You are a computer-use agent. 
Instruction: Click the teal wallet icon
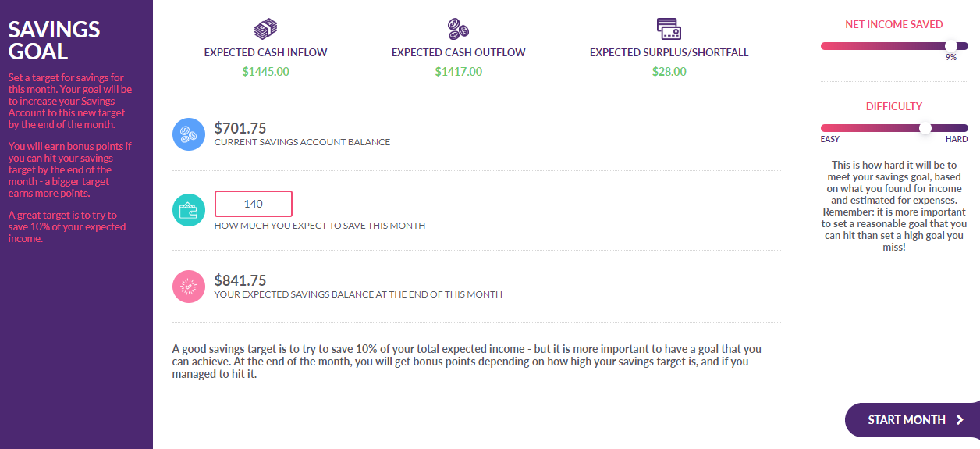pyautogui.click(x=189, y=210)
